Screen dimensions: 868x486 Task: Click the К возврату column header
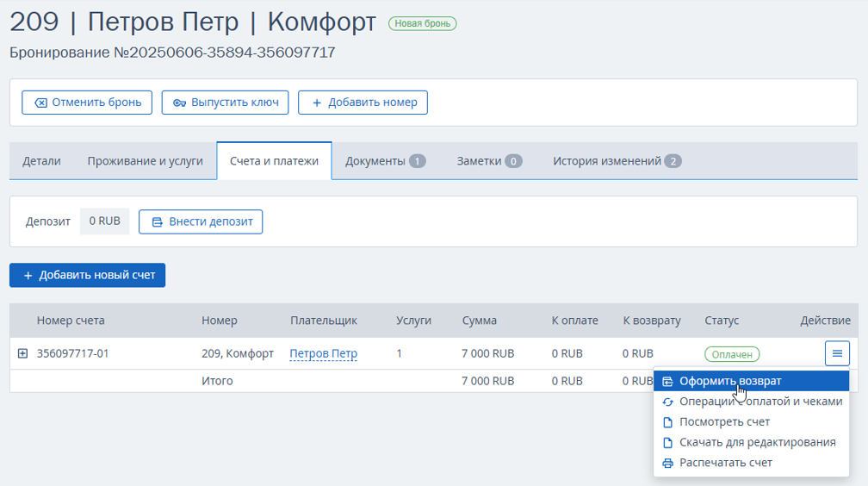[x=652, y=321]
